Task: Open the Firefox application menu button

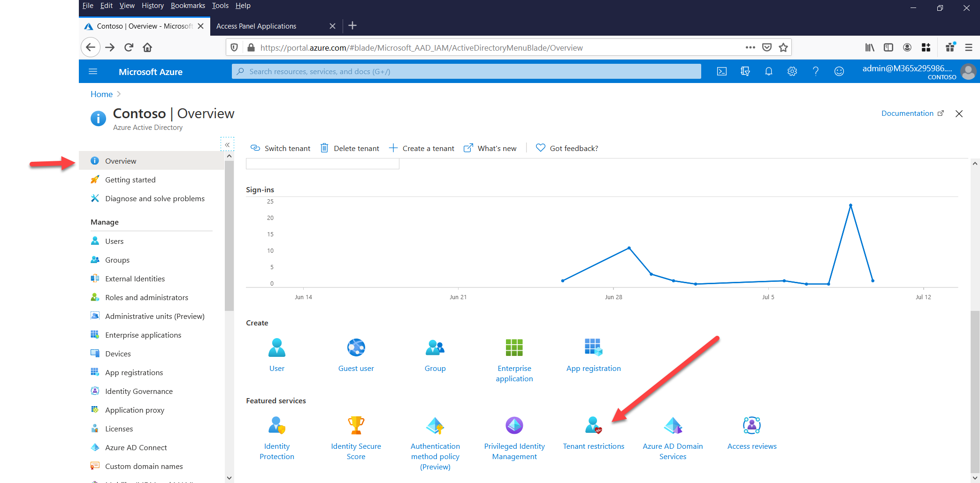Action: (x=969, y=47)
